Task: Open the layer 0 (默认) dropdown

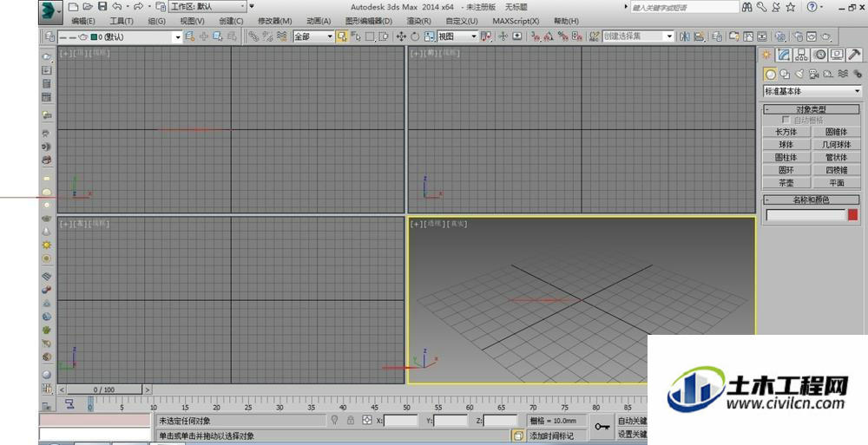Action: click(x=120, y=36)
